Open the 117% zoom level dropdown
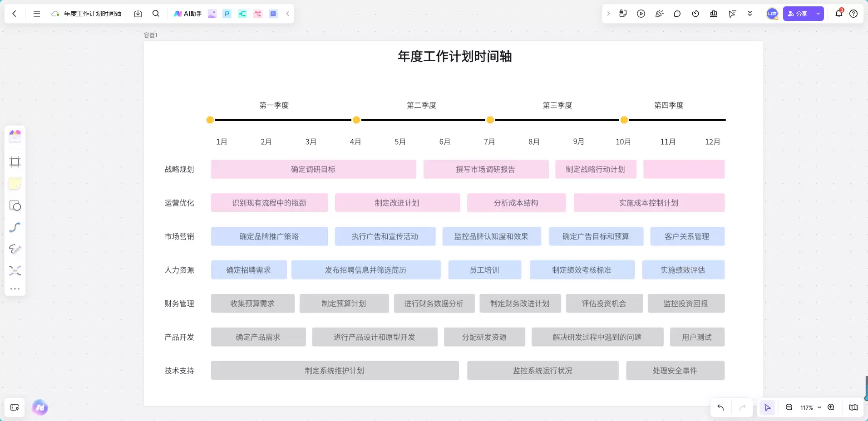868x421 pixels. pyautogui.click(x=811, y=407)
